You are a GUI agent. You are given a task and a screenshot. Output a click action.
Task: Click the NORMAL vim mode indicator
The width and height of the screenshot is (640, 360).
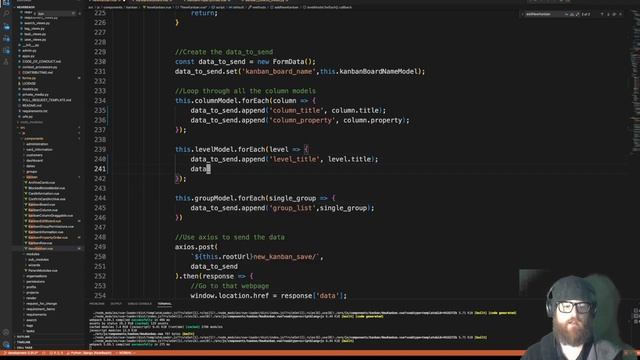[x=125, y=353]
